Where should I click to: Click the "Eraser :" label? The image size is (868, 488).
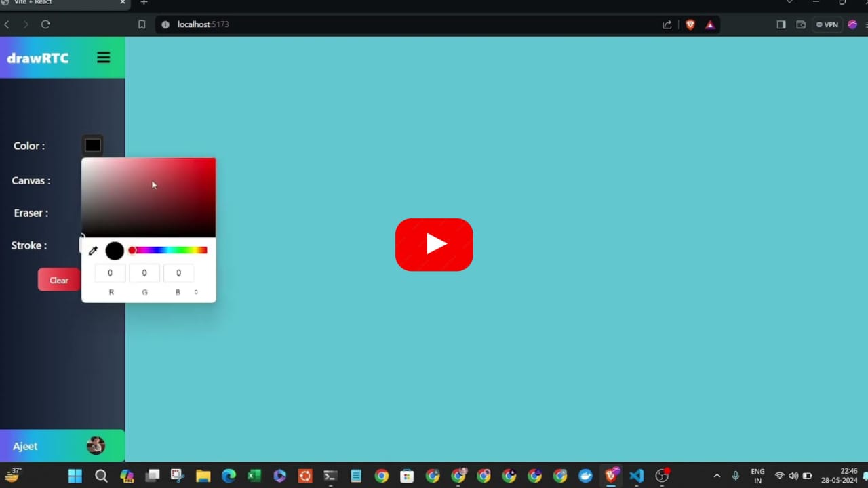coord(31,213)
